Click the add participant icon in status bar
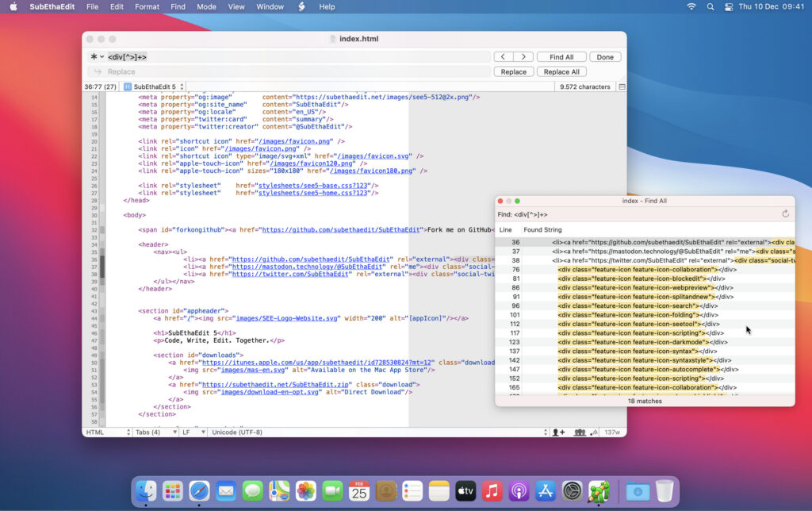Image resolution: width=812 pixels, height=511 pixels. 558,432
